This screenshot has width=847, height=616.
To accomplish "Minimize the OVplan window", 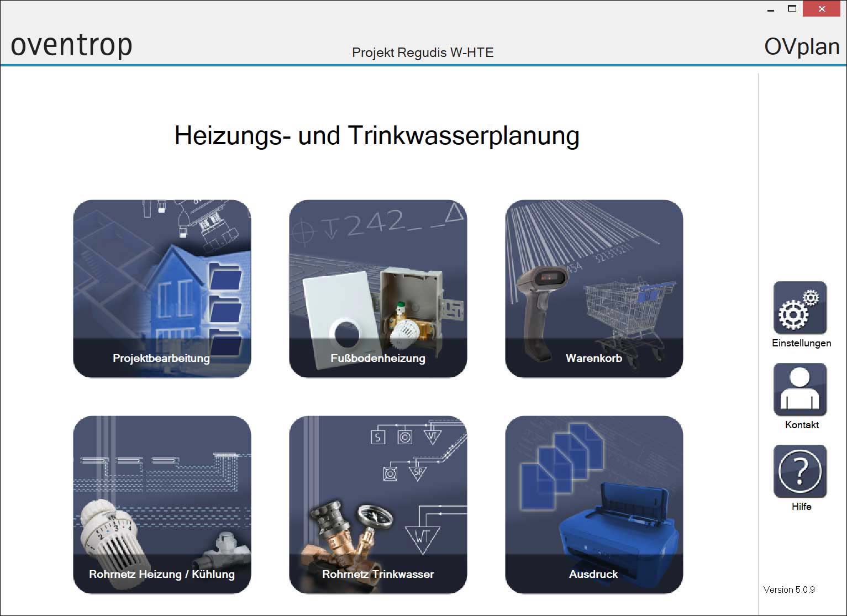I will (771, 9).
